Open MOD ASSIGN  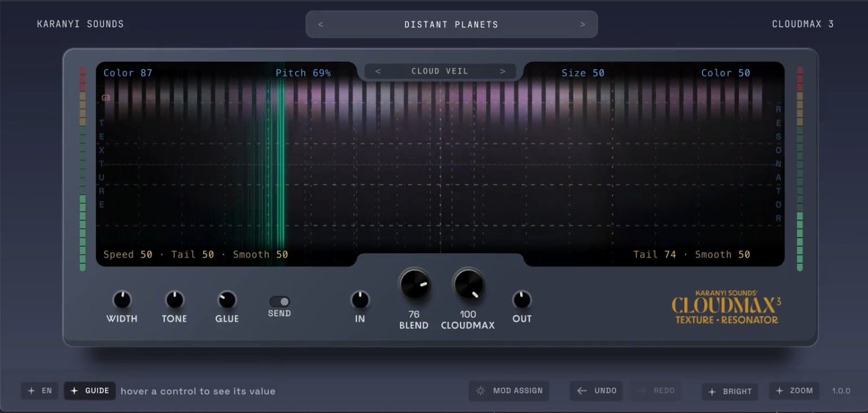coord(509,391)
